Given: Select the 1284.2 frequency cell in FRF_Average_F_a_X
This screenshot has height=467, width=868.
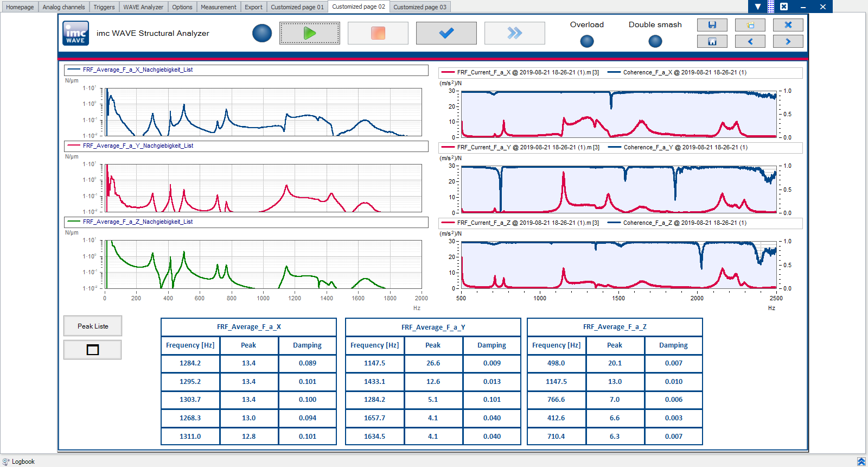Looking at the screenshot, I should [x=190, y=363].
